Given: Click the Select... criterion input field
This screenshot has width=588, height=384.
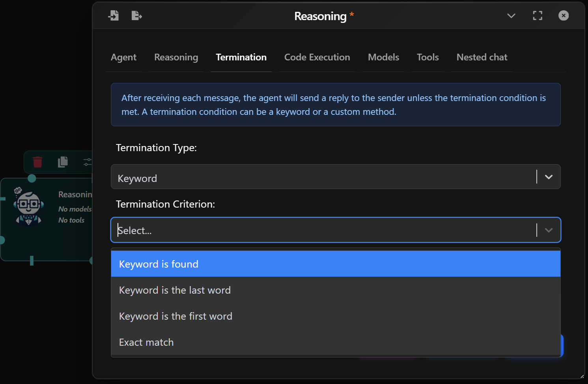Looking at the screenshot, I should (276, 230).
